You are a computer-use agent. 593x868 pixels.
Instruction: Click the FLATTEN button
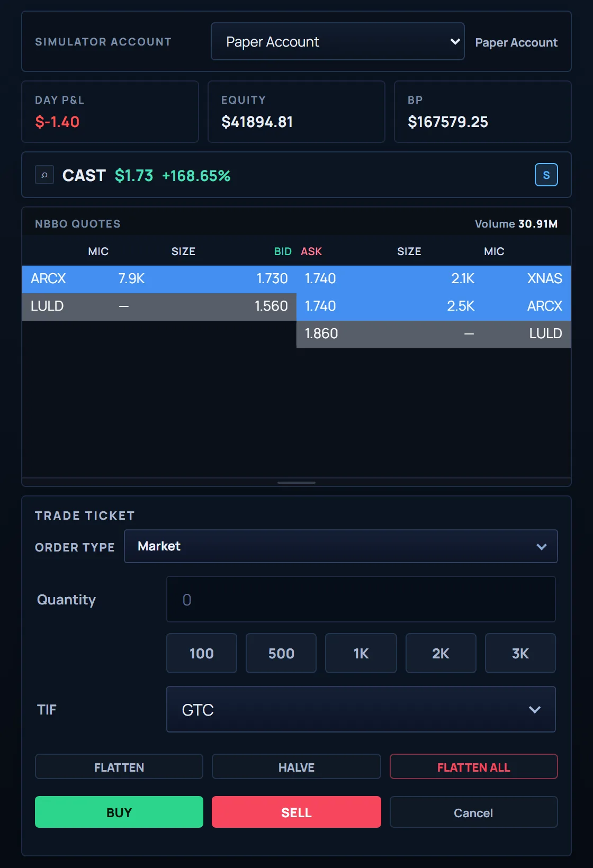click(x=119, y=767)
